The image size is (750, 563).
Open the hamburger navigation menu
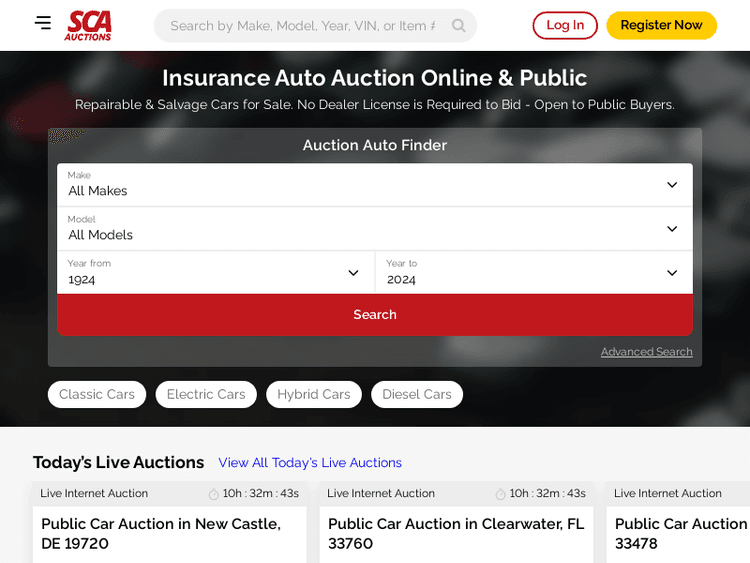coord(43,23)
